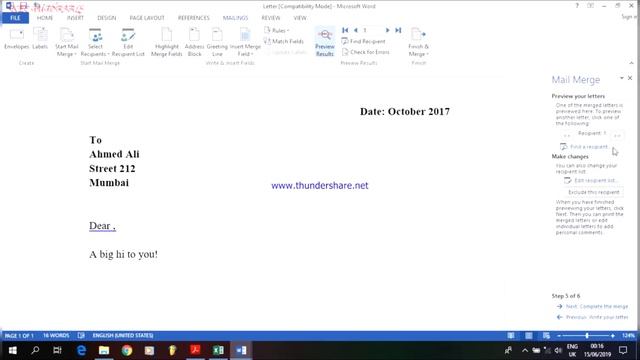Close the Mail Merge pane
Screen dimensions: 640x360
(630, 78)
